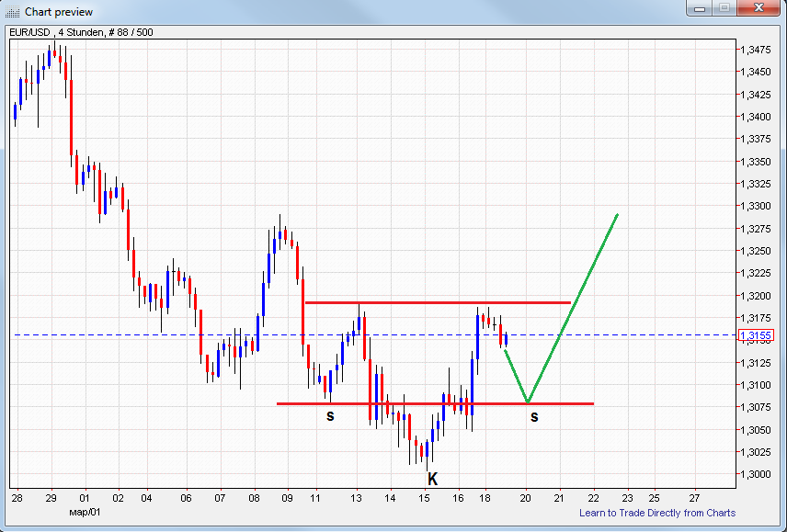This screenshot has width=787, height=532.
Task: Click the 1,3475 price axis label
Action: click(757, 50)
